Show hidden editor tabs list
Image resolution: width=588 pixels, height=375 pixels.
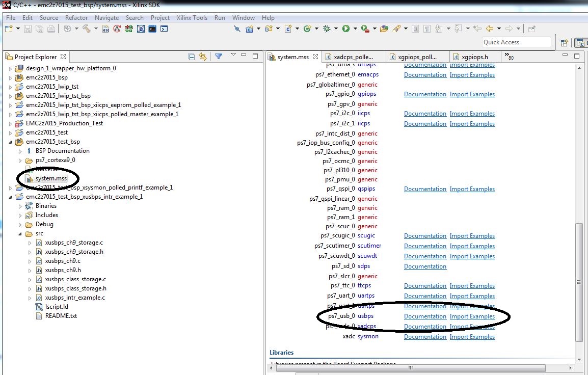point(509,57)
